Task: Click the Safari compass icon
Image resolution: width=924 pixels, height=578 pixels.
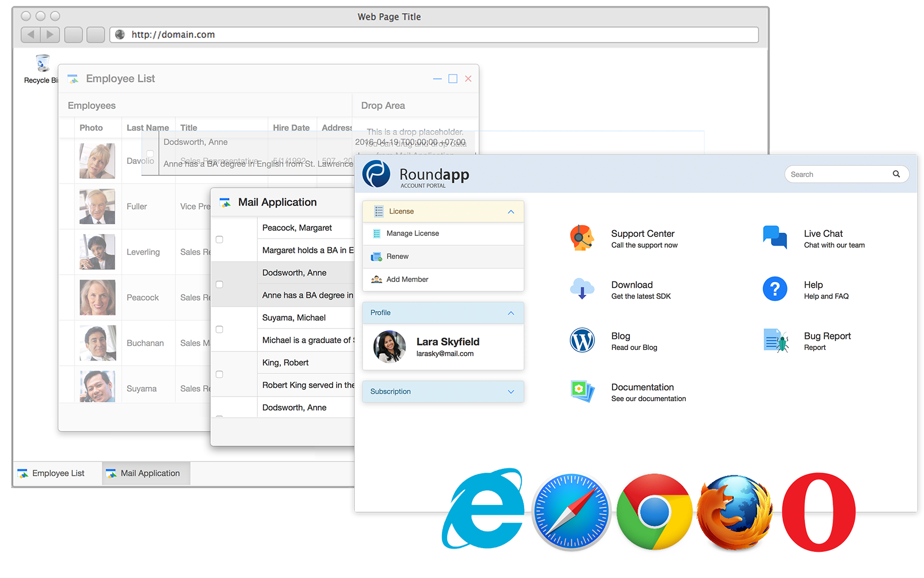Action: pos(571,512)
